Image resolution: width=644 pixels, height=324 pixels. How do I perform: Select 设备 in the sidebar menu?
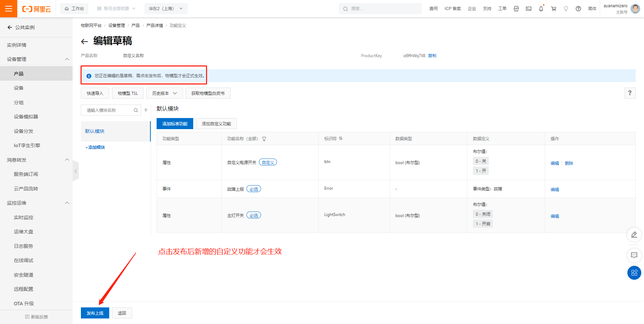tap(19, 88)
